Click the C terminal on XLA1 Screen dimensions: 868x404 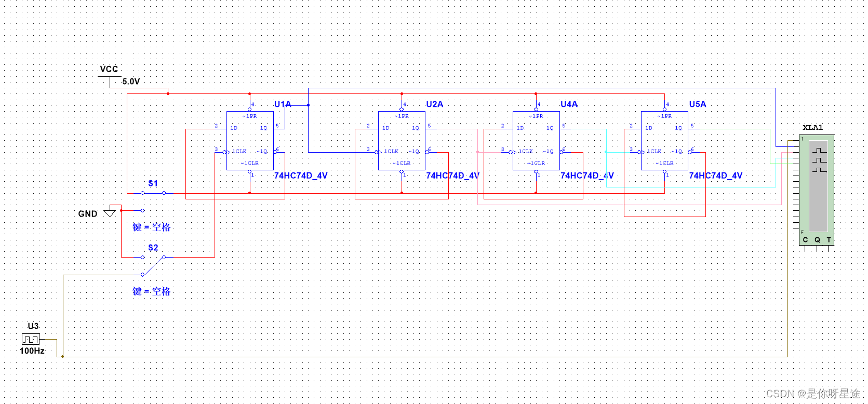[805, 240]
